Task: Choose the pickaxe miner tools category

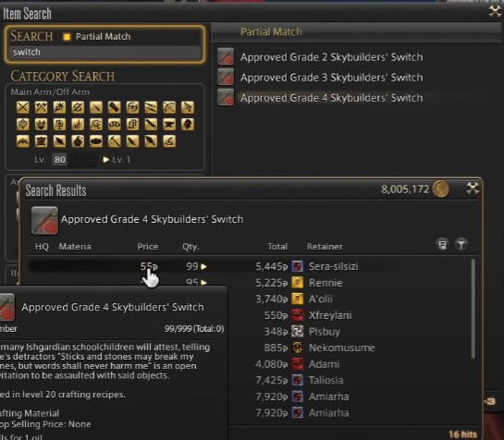Action: [115, 141]
